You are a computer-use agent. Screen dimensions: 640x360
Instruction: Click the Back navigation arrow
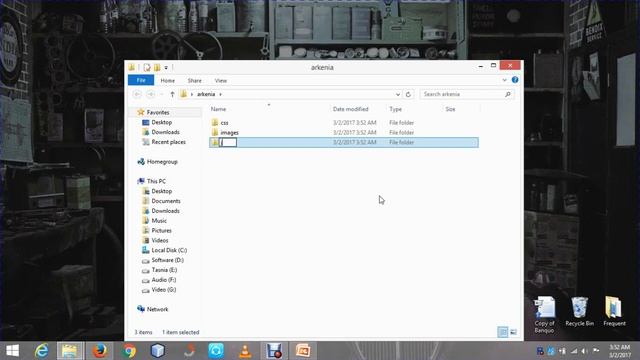point(137,94)
